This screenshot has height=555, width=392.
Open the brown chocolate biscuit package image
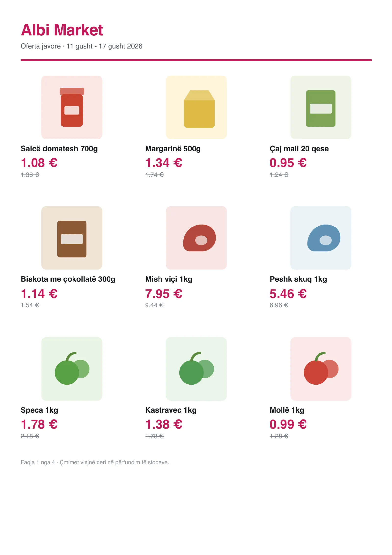(x=72, y=238)
